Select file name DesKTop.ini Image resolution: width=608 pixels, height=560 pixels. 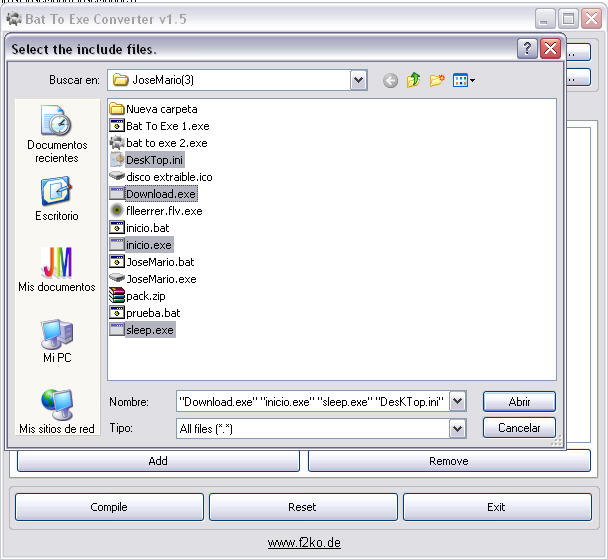click(154, 160)
